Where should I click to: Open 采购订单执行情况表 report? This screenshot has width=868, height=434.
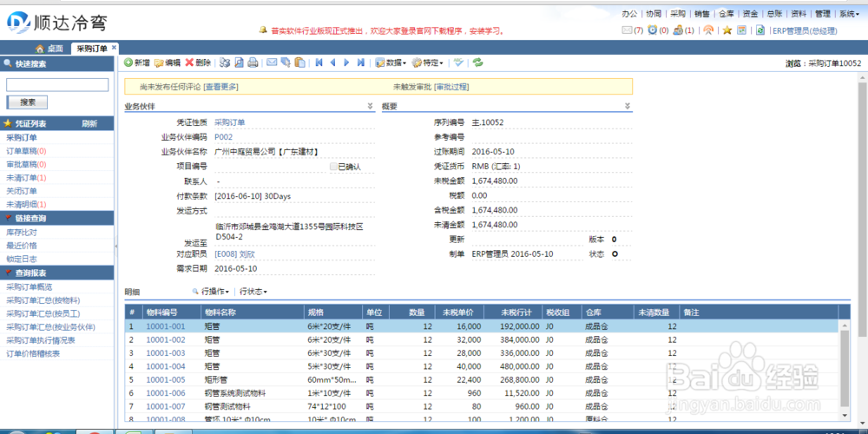click(x=41, y=340)
